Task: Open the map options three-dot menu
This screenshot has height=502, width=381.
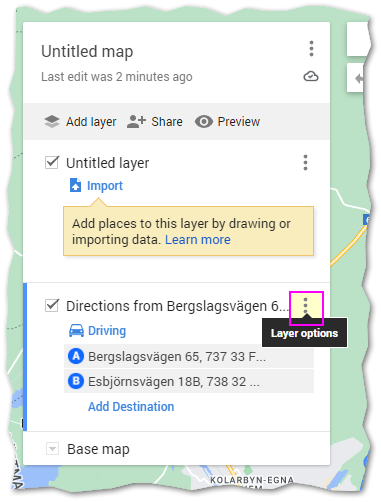Action: (x=311, y=49)
